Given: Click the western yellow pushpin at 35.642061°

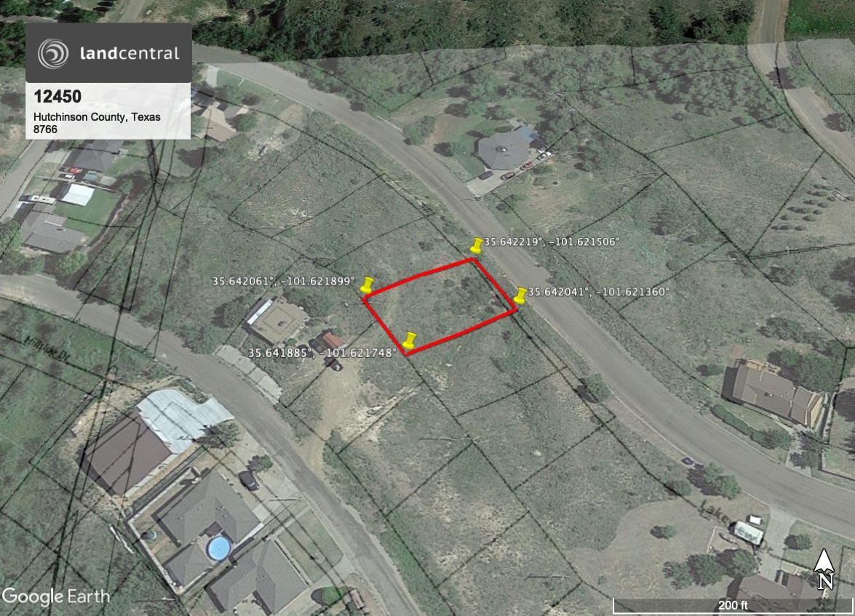Looking at the screenshot, I should point(367,285).
